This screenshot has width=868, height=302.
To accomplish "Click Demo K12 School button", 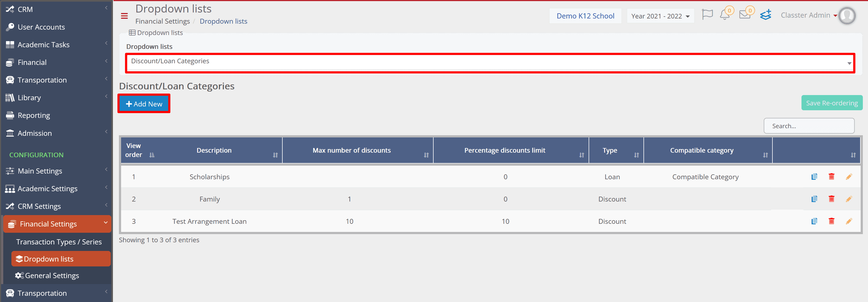I will coord(585,16).
